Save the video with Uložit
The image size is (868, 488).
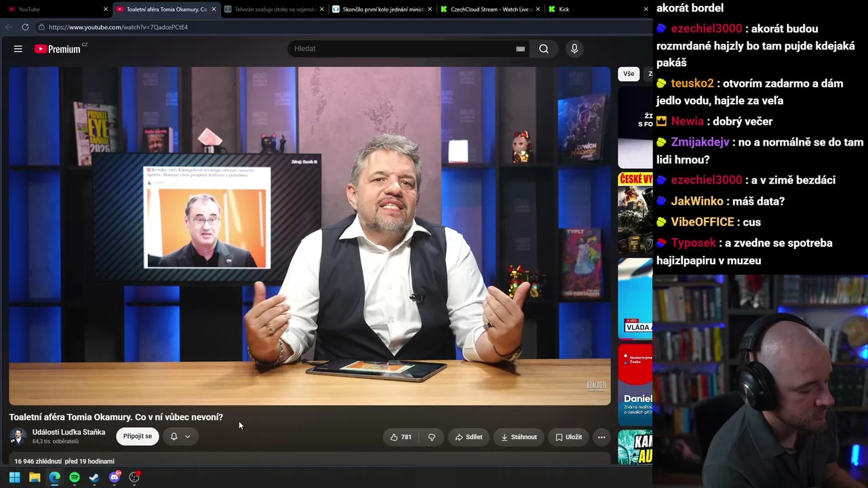click(x=568, y=437)
